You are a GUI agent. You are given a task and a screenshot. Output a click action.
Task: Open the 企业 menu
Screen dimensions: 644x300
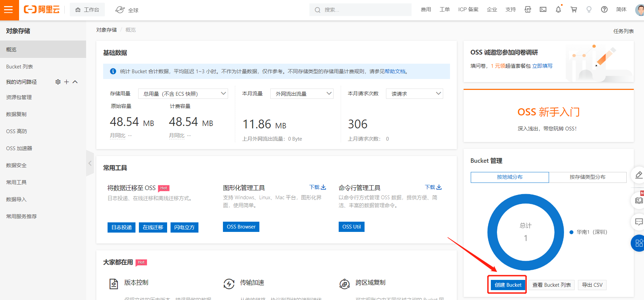pos(492,10)
